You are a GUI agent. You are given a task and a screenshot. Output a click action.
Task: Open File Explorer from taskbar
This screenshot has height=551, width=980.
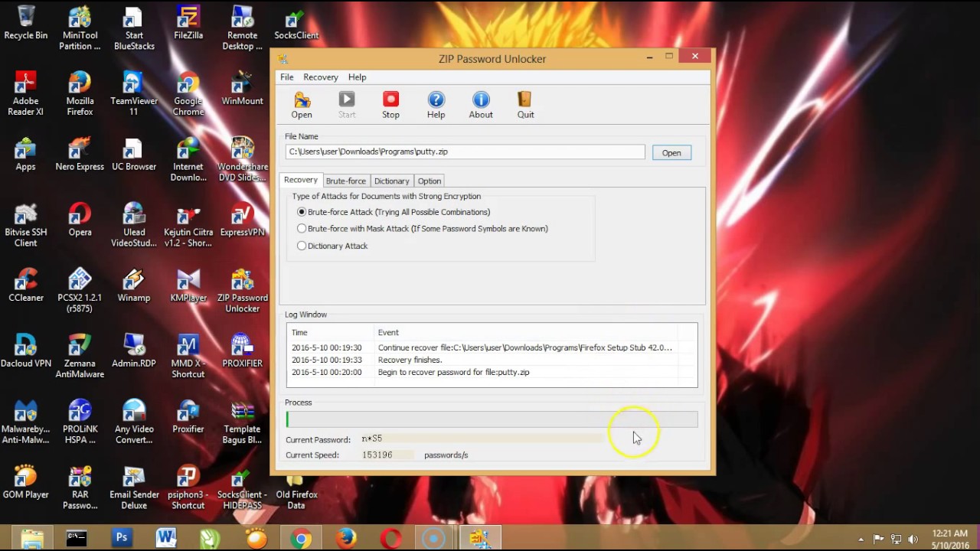pyautogui.click(x=32, y=539)
